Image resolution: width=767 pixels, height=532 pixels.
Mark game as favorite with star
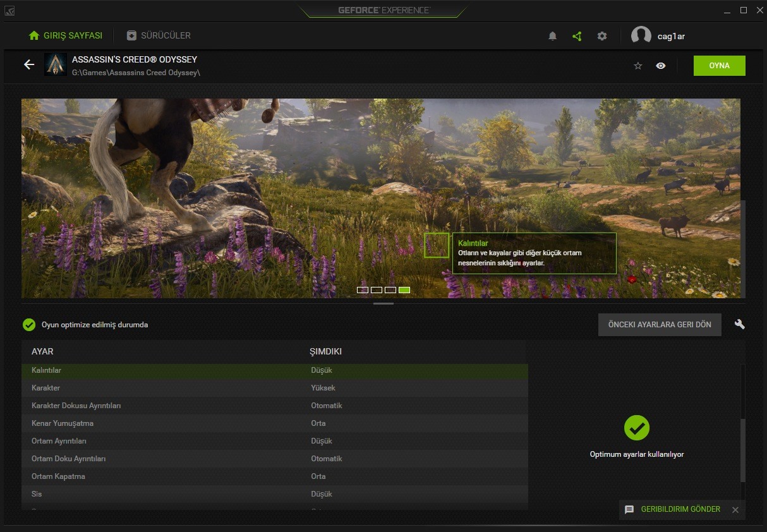coord(638,66)
